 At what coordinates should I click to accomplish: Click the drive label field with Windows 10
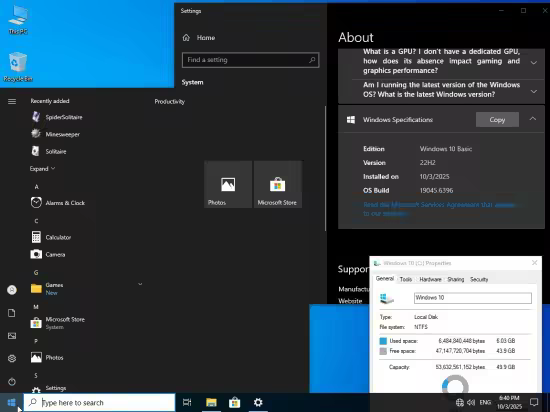[x=472, y=298]
